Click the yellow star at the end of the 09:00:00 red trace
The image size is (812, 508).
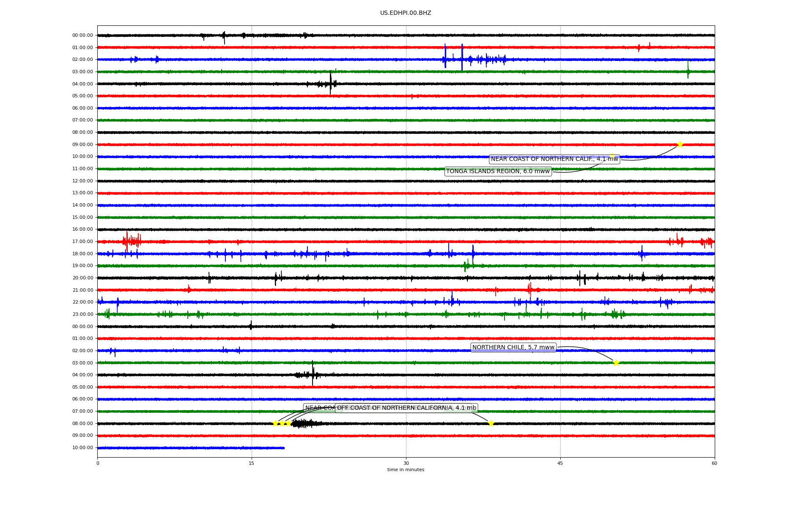coord(680,144)
